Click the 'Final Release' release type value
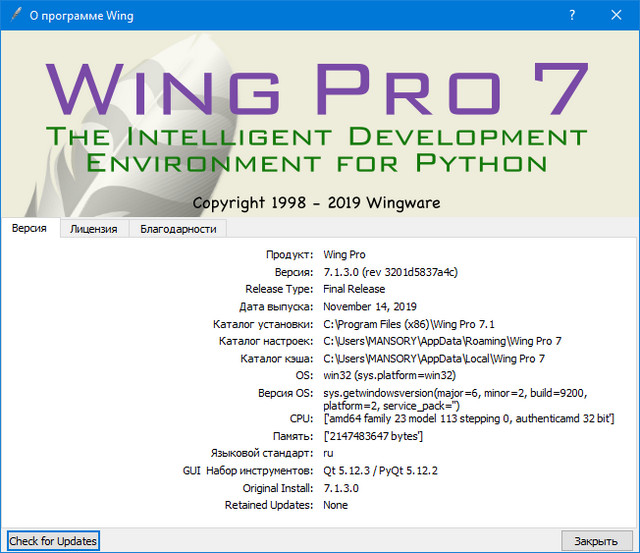640x553 pixels. (x=354, y=289)
